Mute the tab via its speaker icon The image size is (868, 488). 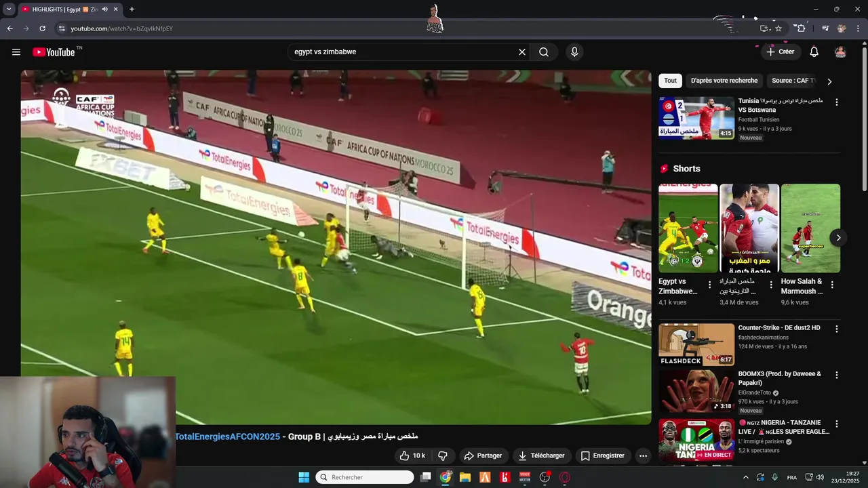(104, 9)
